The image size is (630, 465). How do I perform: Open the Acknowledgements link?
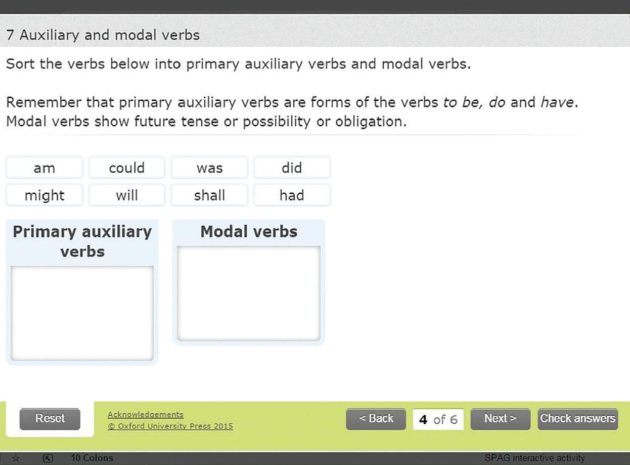145,414
